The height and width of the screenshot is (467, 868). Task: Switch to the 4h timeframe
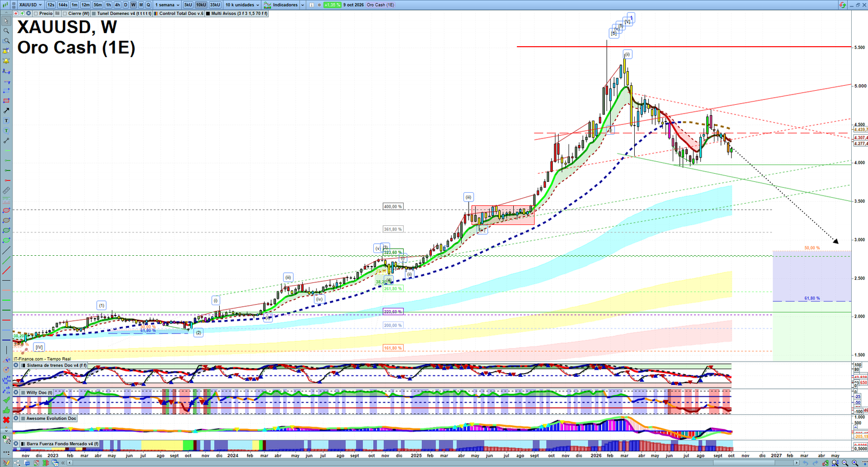(117, 5)
